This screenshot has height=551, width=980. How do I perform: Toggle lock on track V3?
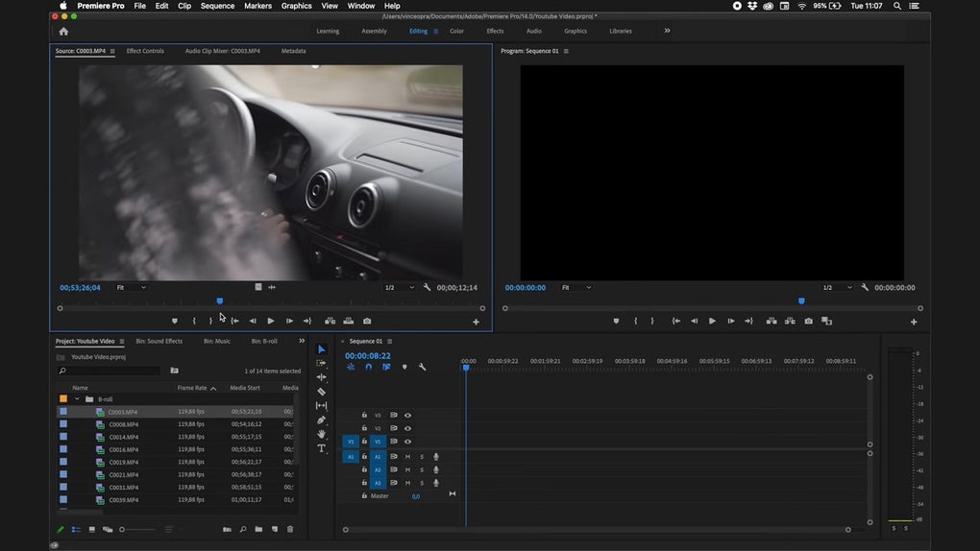(364, 415)
